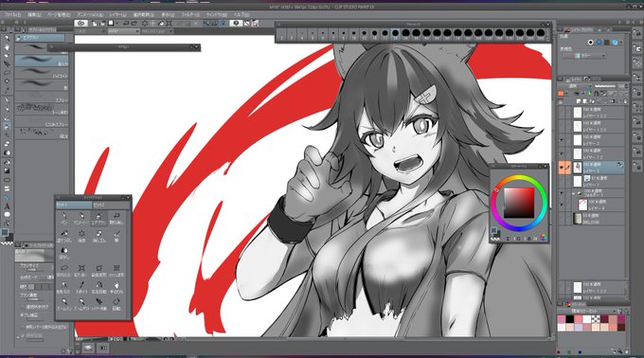Screen dimensions: 644x358
Task: Collapse the フォルダー 1 layer folder arrow
Action: pos(573,192)
